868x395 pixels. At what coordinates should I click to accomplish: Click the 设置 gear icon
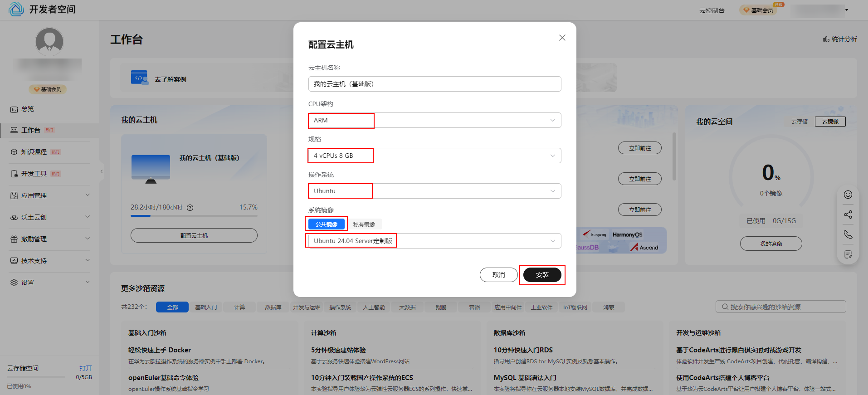(x=14, y=283)
